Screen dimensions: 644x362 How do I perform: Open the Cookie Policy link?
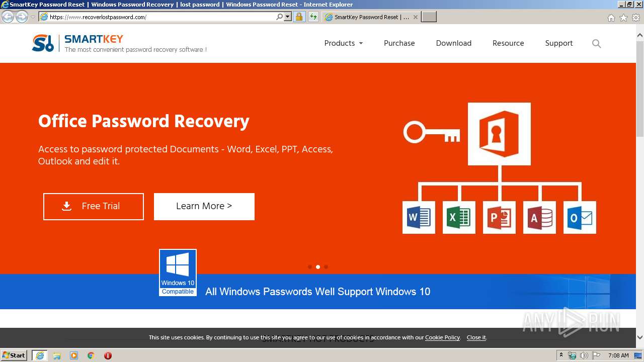[x=442, y=337]
